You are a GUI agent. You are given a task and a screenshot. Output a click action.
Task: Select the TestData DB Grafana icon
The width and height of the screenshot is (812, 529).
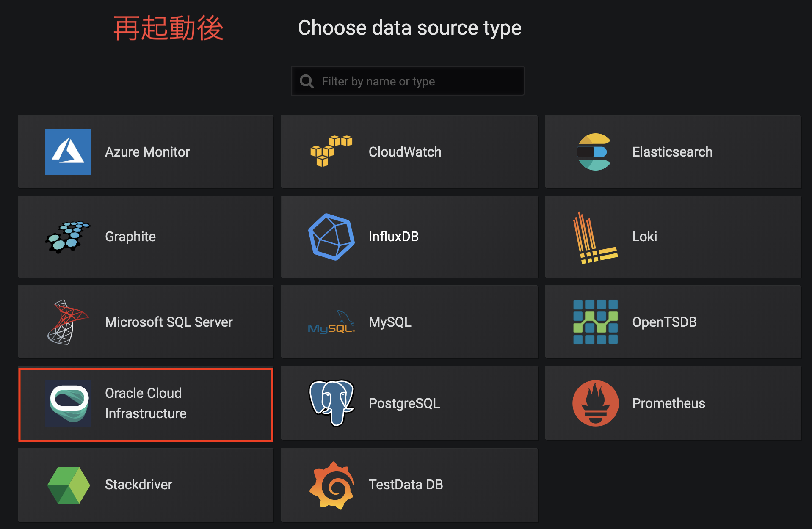tap(331, 485)
